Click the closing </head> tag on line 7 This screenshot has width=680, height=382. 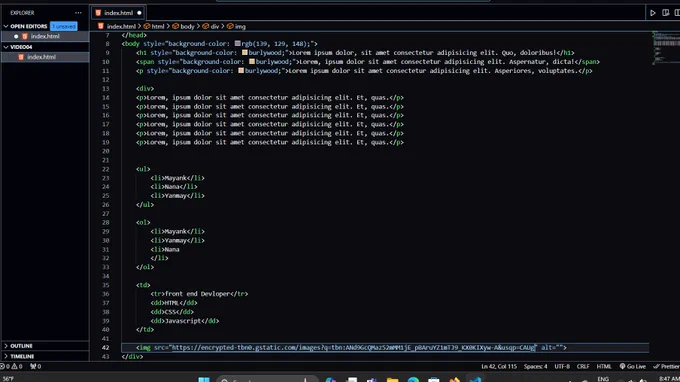134,35
